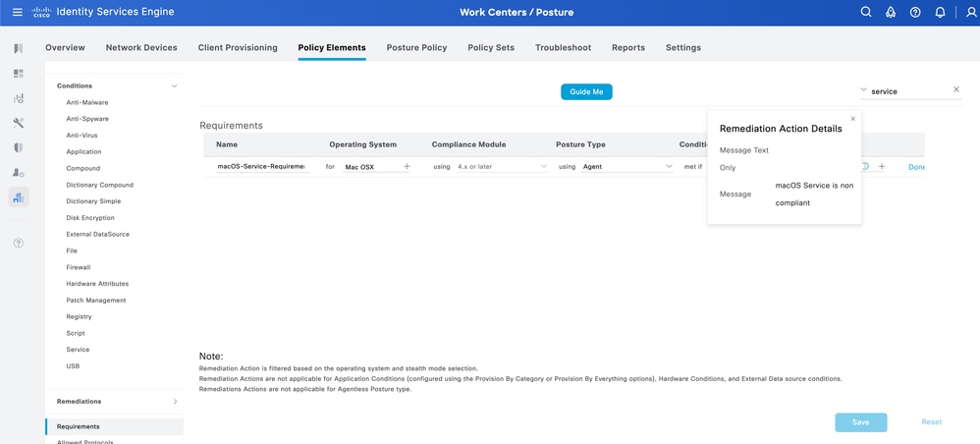980x444 pixels.
Task: Open the Troubleshoot tab
Action: tap(563, 47)
